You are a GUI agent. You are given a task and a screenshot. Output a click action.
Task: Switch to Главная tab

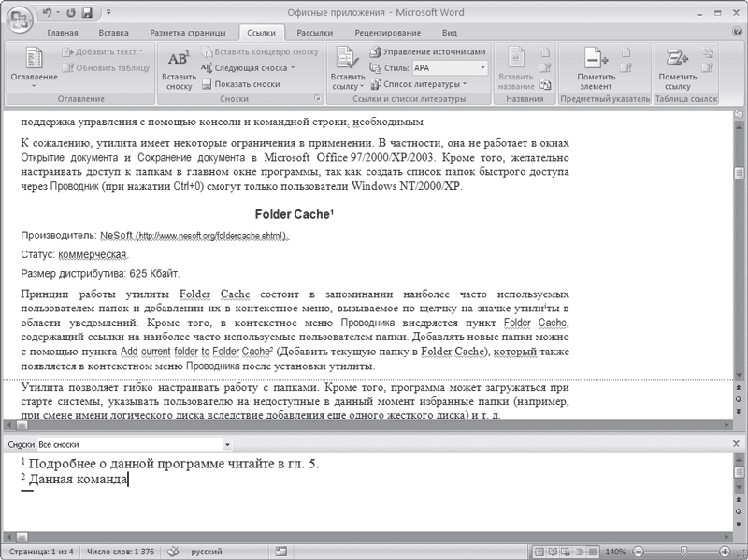(x=63, y=33)
